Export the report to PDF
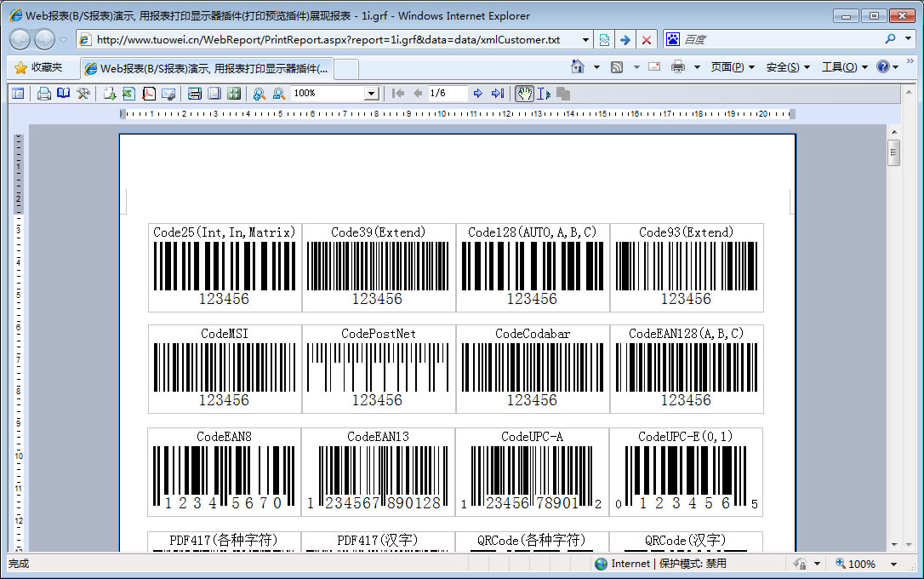This screenshot has width=924, height=579. [149, 94]
